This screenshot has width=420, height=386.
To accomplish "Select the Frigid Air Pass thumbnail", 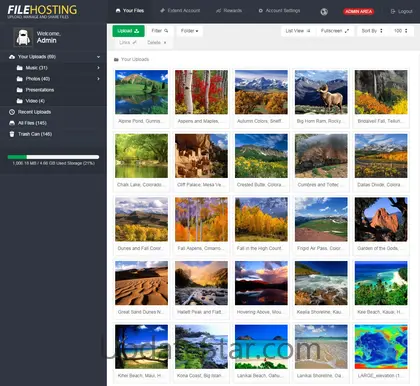I will point(321,219).
